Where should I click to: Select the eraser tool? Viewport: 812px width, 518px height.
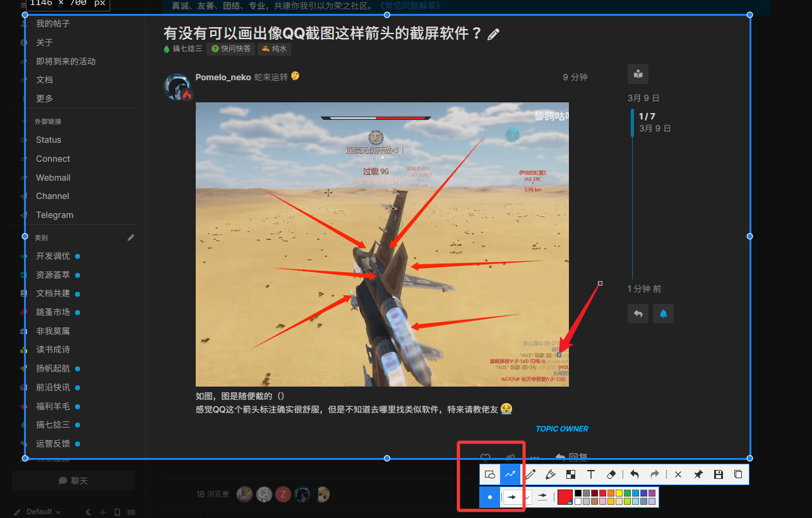611,474
